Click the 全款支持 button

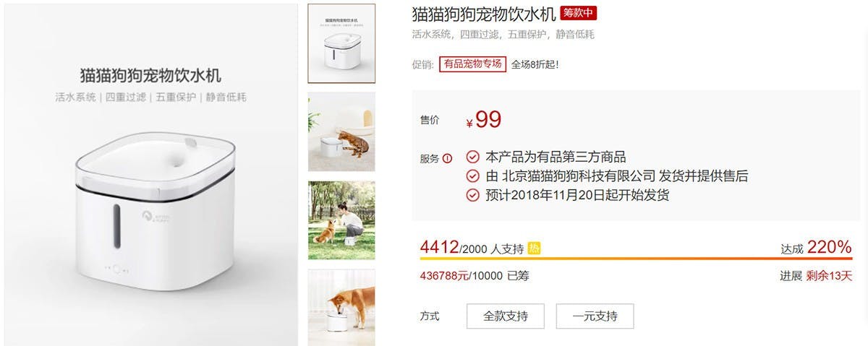tap(506, 316)
